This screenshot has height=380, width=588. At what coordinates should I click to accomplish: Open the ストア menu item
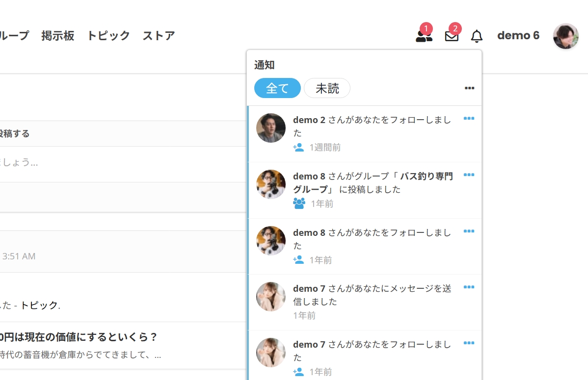pyautogui.click(x=159, y=36)
